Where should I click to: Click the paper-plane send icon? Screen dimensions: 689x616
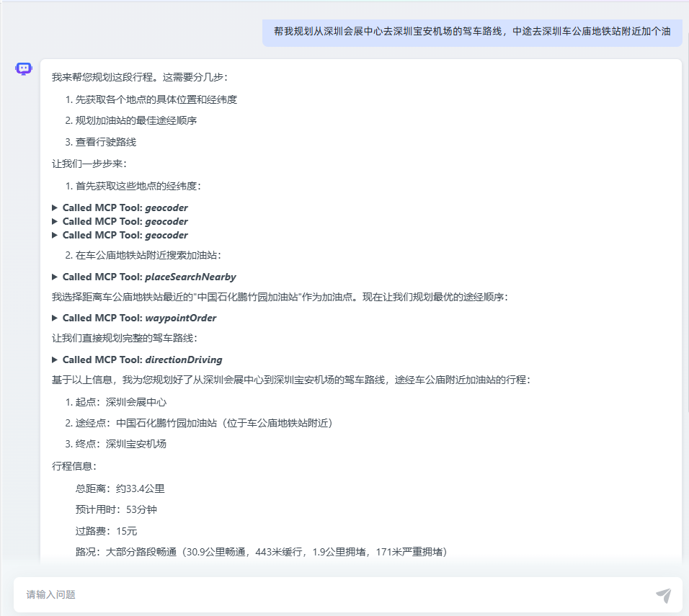tap(664, 594)
